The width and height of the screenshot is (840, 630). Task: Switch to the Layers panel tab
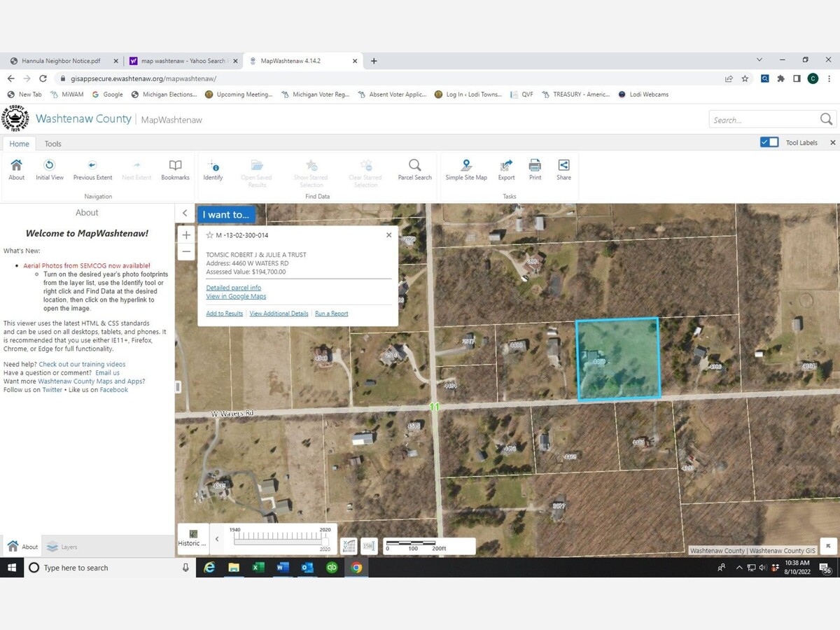click(x=62, y=547)
